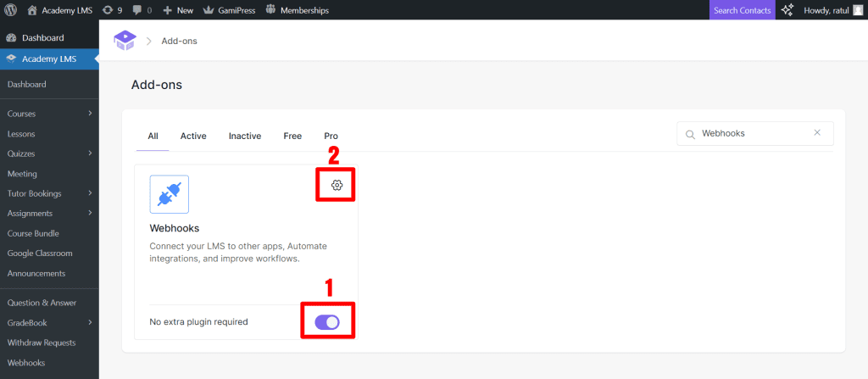The image size is (868, 379).
Task: Click the Academy LMS graduation cap sidebar icon
Action: [x=10, y=59]
